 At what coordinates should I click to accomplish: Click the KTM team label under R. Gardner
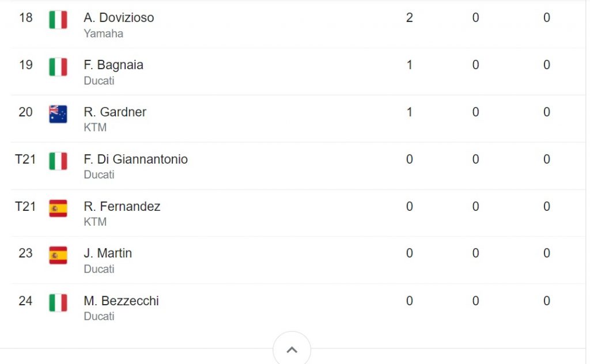pos(95,127)
